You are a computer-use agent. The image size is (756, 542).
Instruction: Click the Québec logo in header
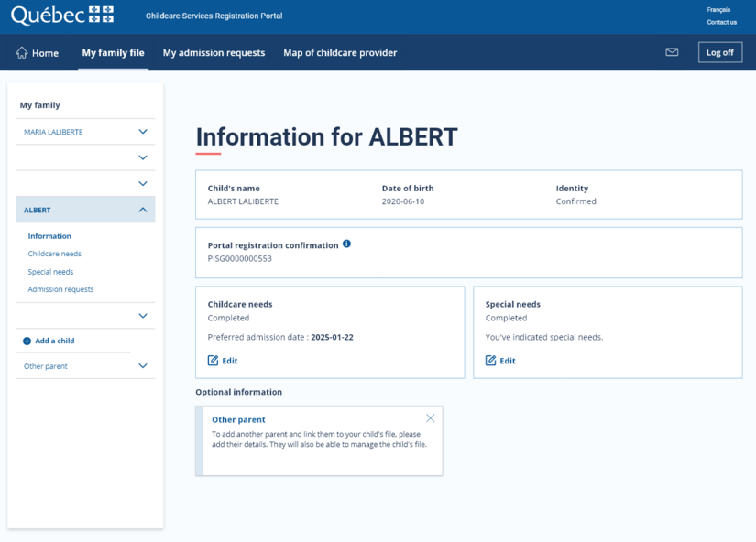tap(62, 16)
